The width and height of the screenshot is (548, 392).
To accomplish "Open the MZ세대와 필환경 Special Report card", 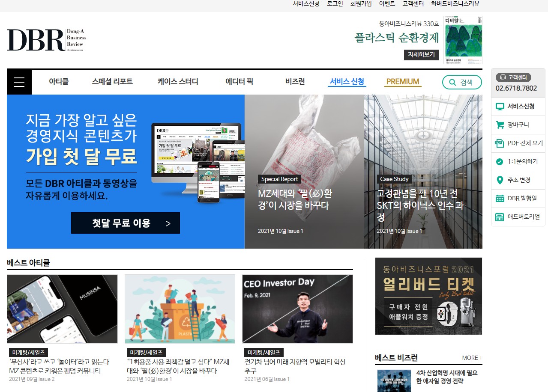I will pos(304,172).
